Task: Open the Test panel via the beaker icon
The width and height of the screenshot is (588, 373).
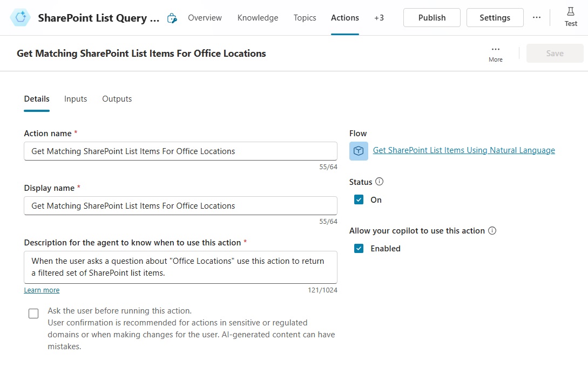Action: (570, 16)
